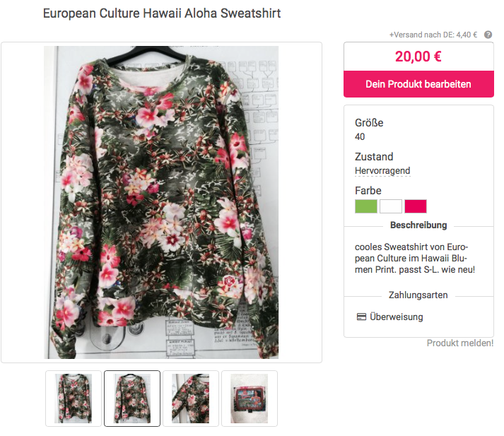Click the Versand nach DE shipping text

(x=433, y=35)
